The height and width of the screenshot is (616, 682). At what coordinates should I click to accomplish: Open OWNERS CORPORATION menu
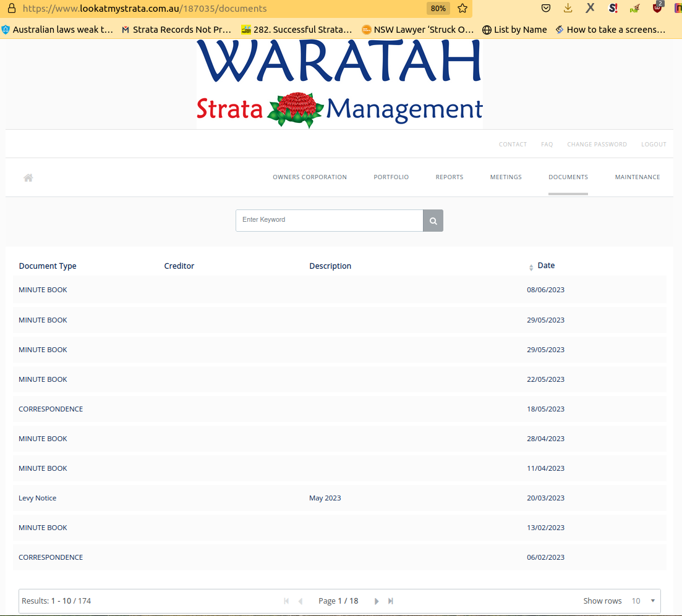click(x=310, y=177)
